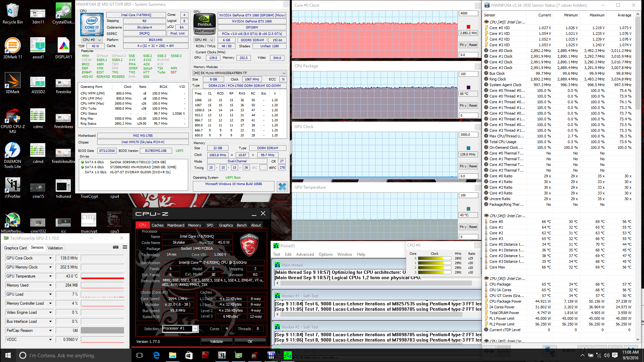
Task: Open the GPU Core Clock sensor dropdown
Action: coord(50,258)
